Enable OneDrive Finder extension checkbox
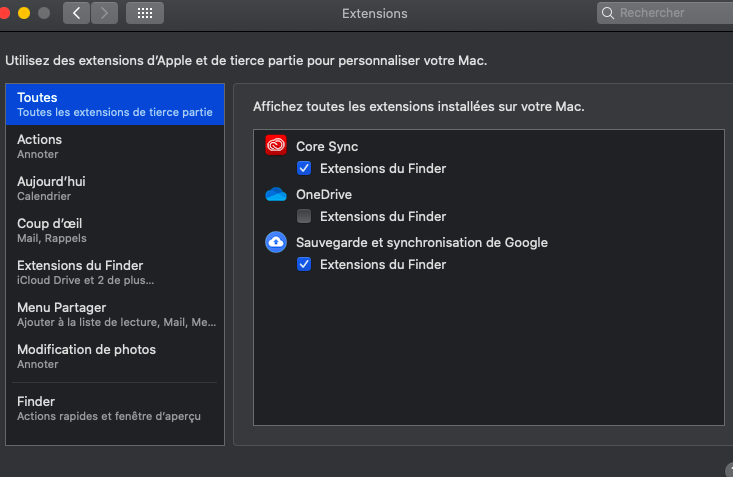The height and width of the screenshot is (477, 733). point(305,216)
